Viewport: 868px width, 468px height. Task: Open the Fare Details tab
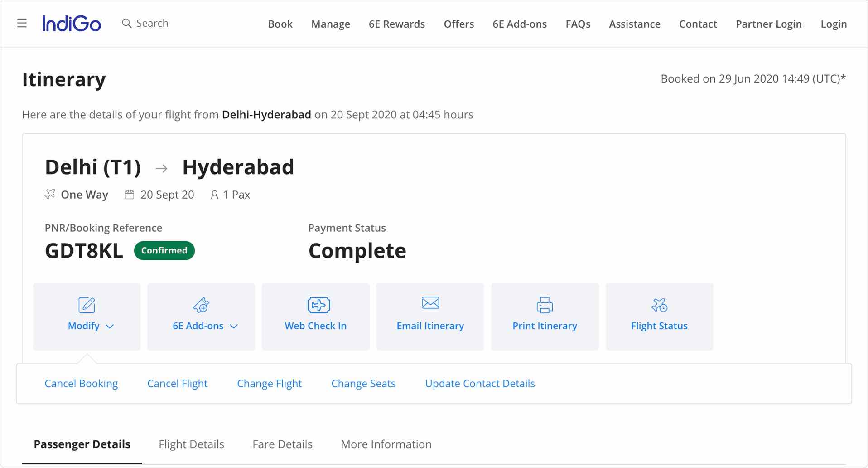click(x=282, y=444)
